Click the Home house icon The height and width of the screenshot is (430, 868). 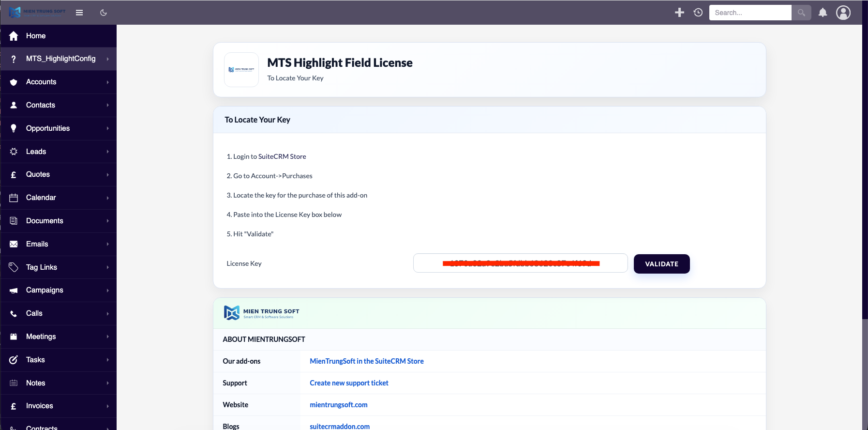click(x=14, y=36)
